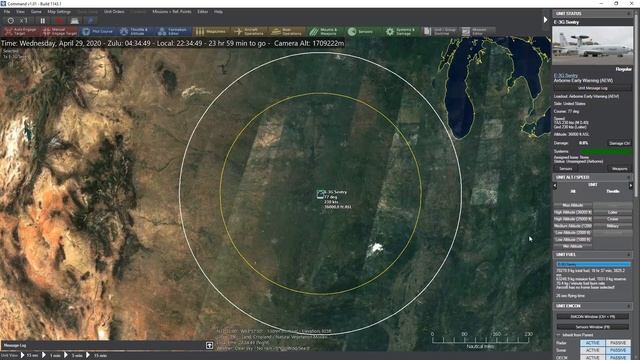Viewport: 640px width, 360px height.
Task: Open Sensors Window (F9) button
Action: point(593,327)
